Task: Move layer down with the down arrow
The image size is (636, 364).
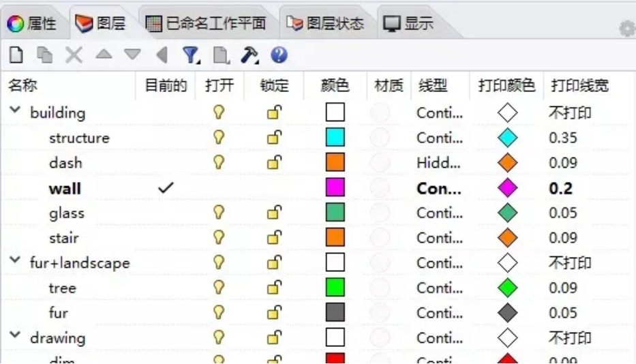Action: (x=132, y=55)
